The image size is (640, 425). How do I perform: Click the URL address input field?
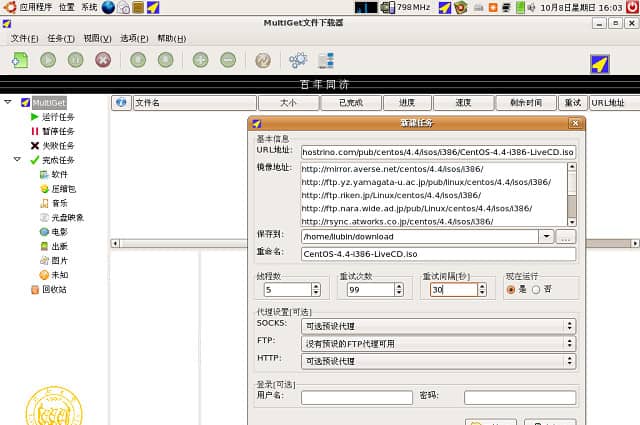pyautogui.click(x=438, y=152)
